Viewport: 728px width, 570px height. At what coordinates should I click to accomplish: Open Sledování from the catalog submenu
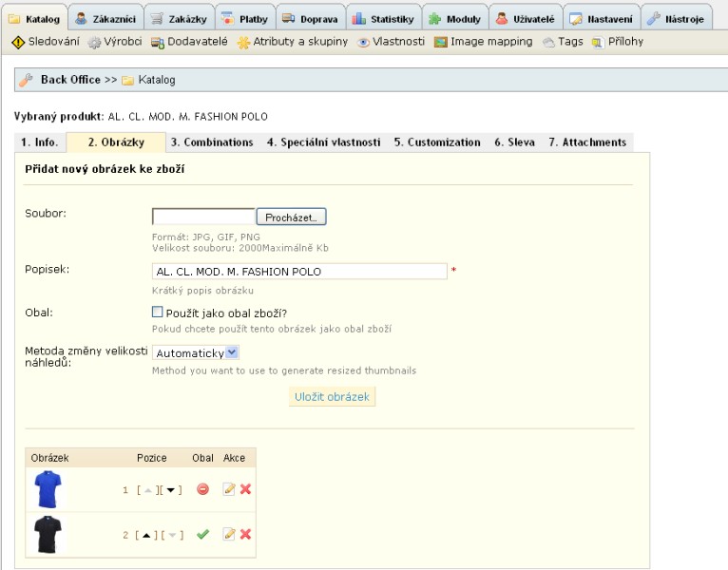click(46, 42)
